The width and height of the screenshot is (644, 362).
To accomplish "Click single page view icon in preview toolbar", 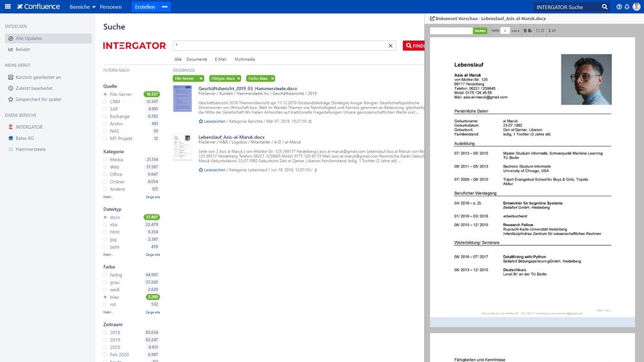I will tap(525, 31).
